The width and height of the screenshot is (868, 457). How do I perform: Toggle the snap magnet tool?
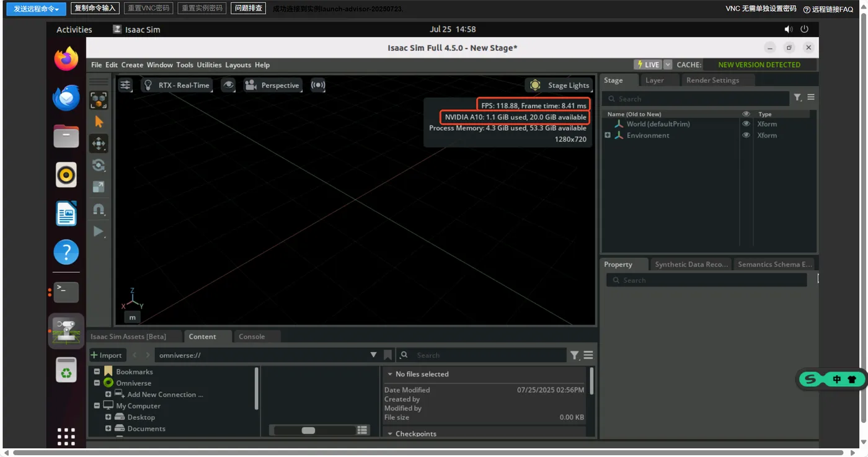tap(99, 209)
